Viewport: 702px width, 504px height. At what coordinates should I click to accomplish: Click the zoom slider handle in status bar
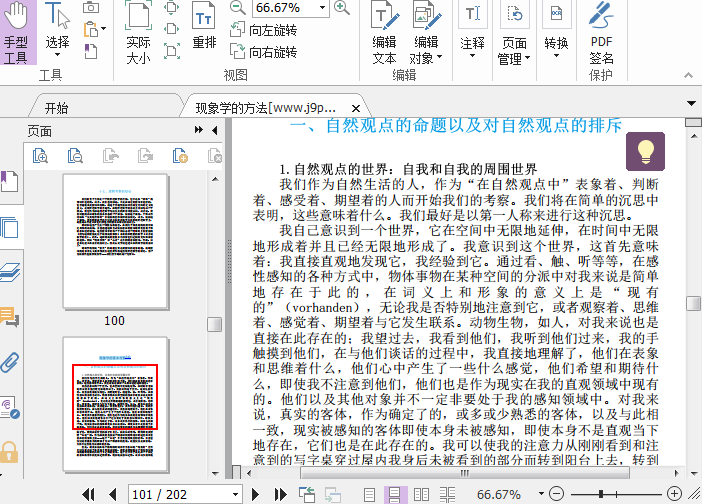(x=601, y=494)
